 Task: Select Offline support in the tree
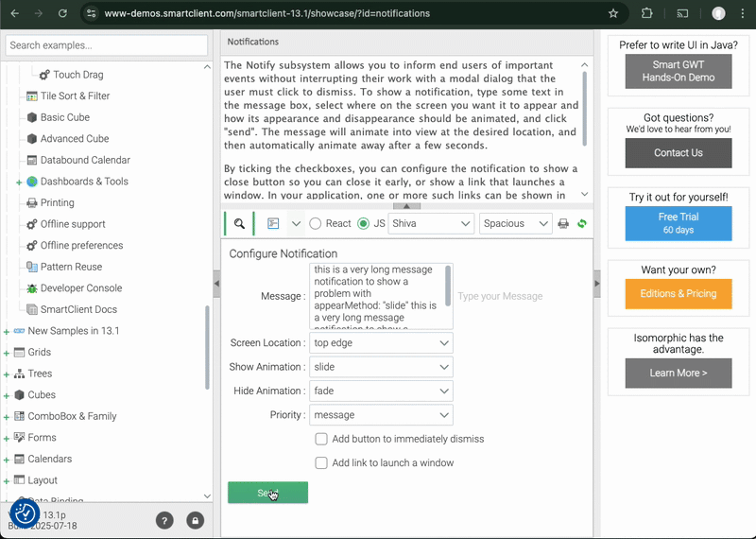[73, 224]
